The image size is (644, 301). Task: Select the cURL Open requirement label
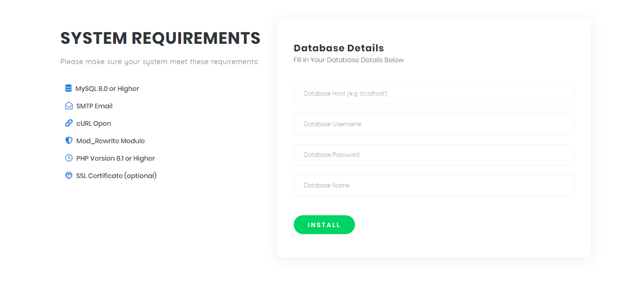point(94,123)
